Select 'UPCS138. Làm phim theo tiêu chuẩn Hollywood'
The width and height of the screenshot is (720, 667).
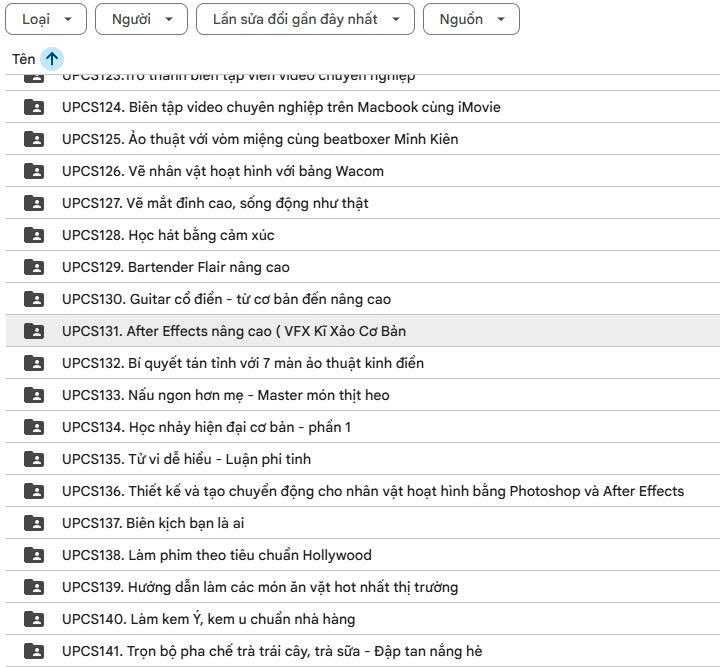217,555
